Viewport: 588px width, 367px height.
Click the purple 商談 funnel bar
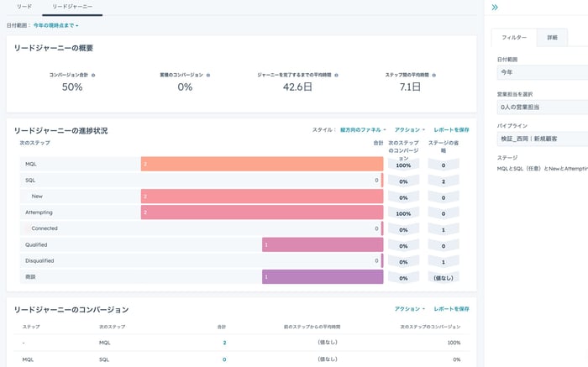(323, 276)
